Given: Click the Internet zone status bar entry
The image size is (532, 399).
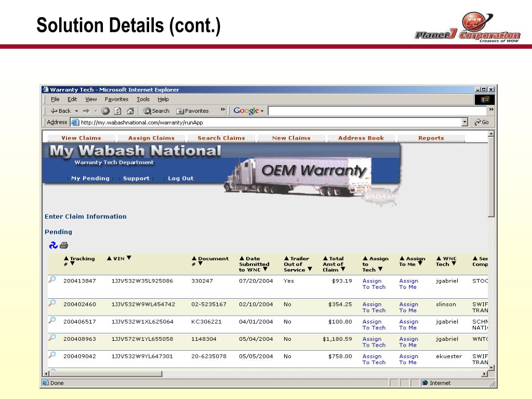Looking at the screenshot, I should [436, 383].
